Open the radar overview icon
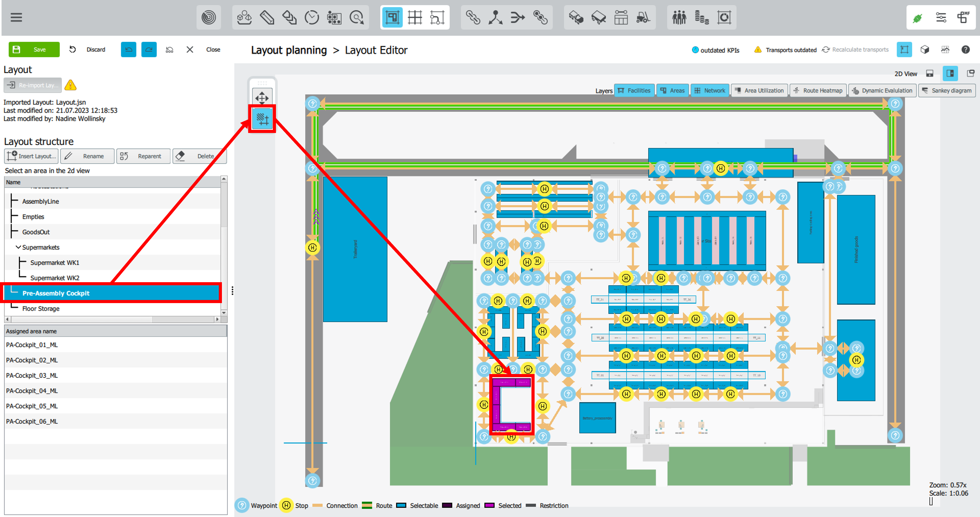 tap(209, 18)
